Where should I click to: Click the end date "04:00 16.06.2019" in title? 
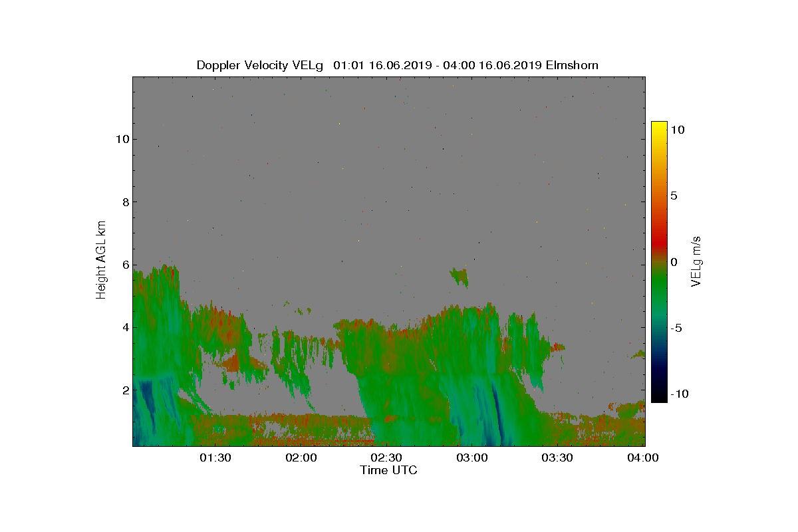point(491,65)
